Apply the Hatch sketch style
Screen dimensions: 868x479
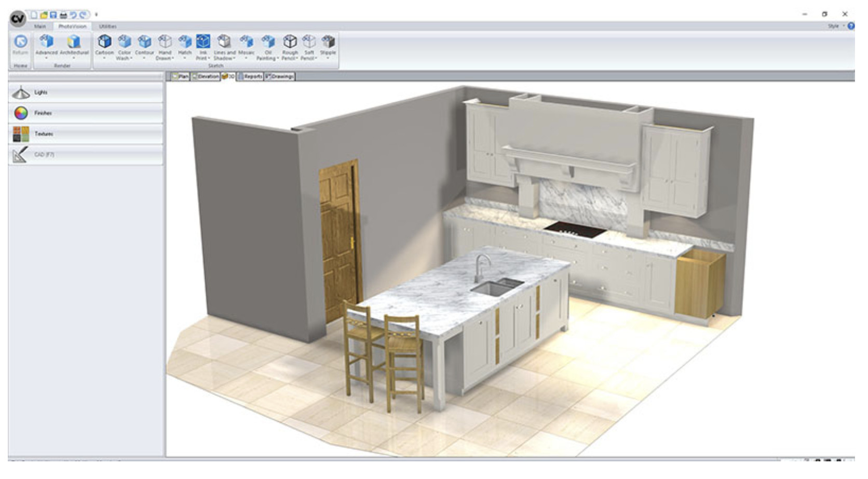click(185, 47)
